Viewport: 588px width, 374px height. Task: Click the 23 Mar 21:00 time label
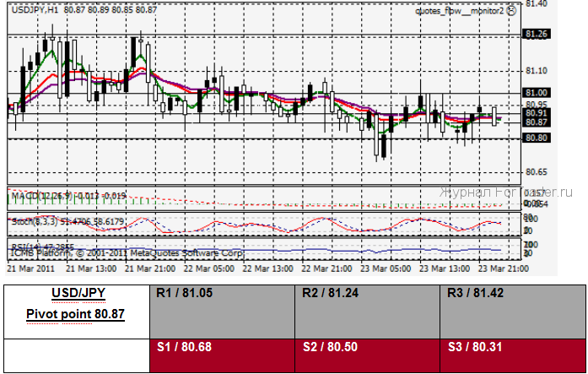click(x=504, y=268)
